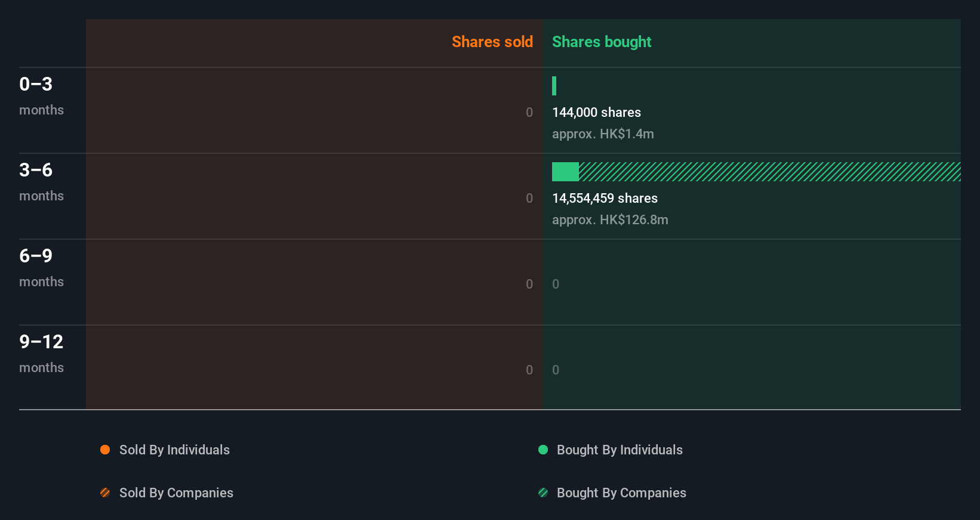
Task: Select the 3–6 months row label
Action: point(41,181)
